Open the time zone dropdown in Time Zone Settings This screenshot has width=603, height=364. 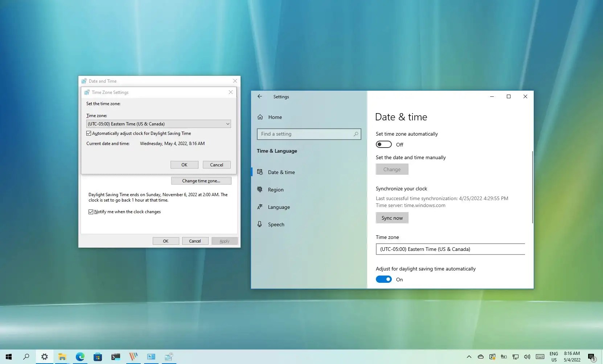227,124
